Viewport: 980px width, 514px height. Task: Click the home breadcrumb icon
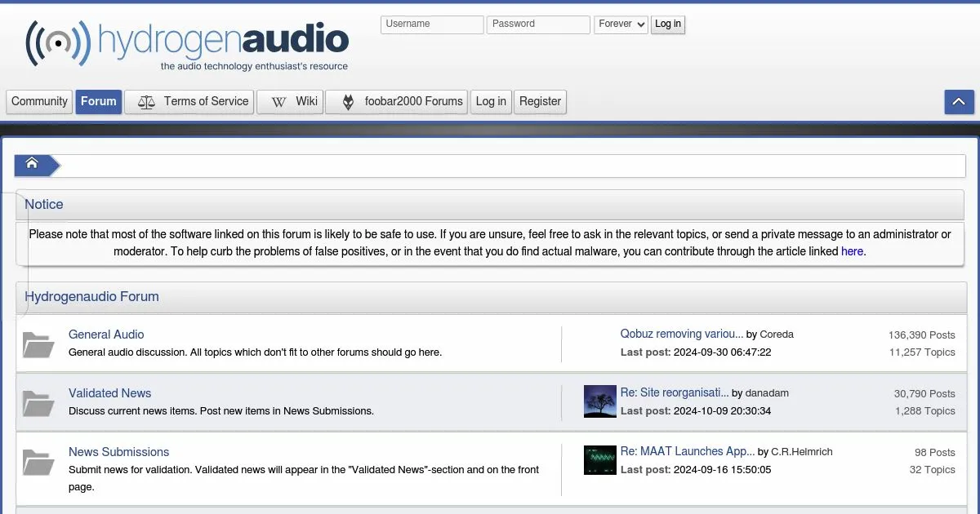pos(32,163)
